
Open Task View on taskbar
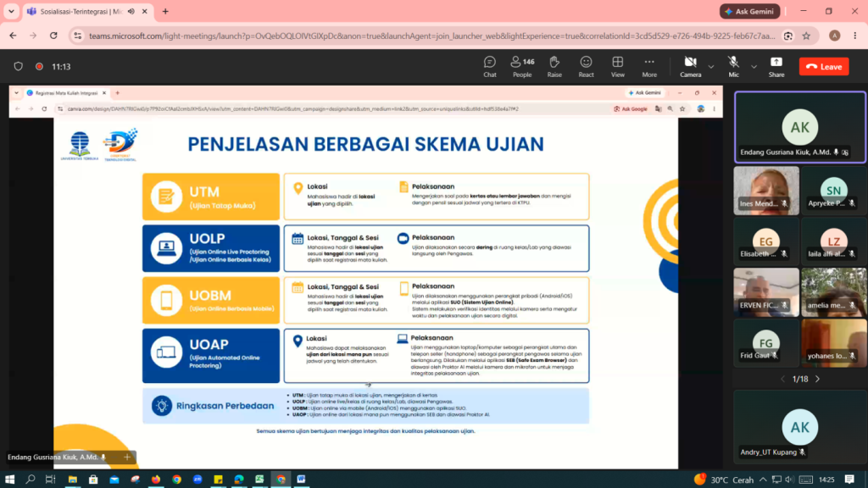coord(50,480)
